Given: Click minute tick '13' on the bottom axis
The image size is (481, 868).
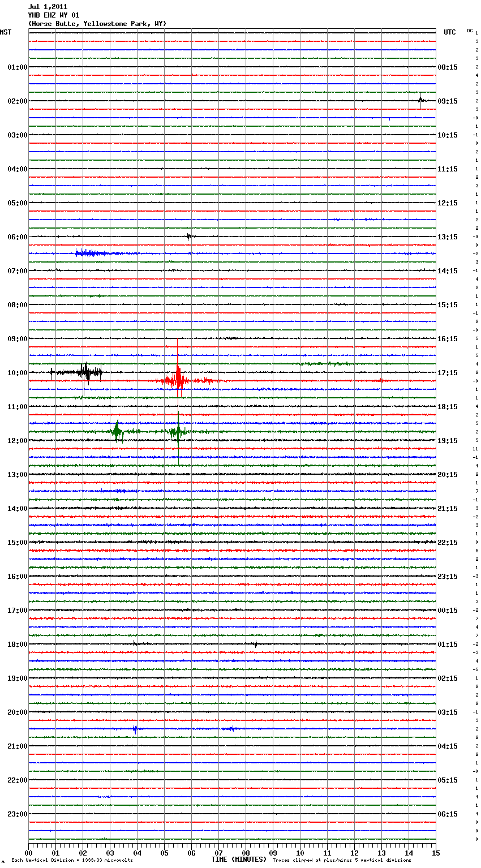Looking at the screenshot, I should [x=381, y=853].
